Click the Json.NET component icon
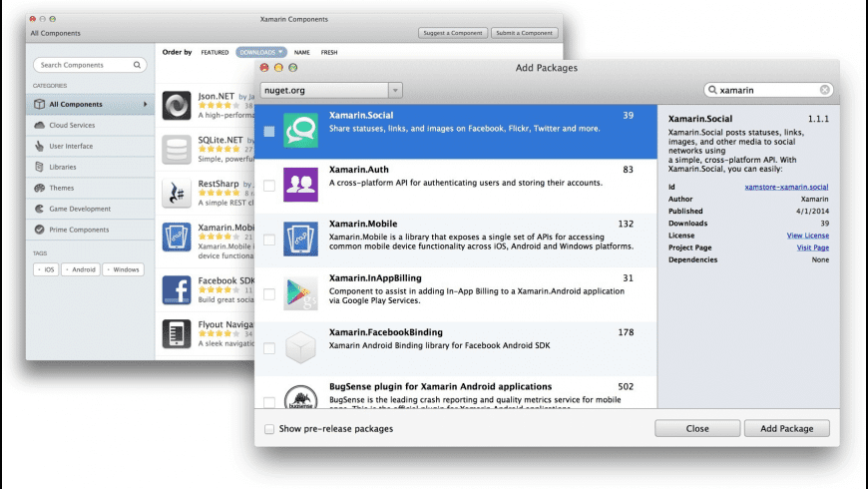This screenshot has width=868, height=489. [x=177, y=105]
